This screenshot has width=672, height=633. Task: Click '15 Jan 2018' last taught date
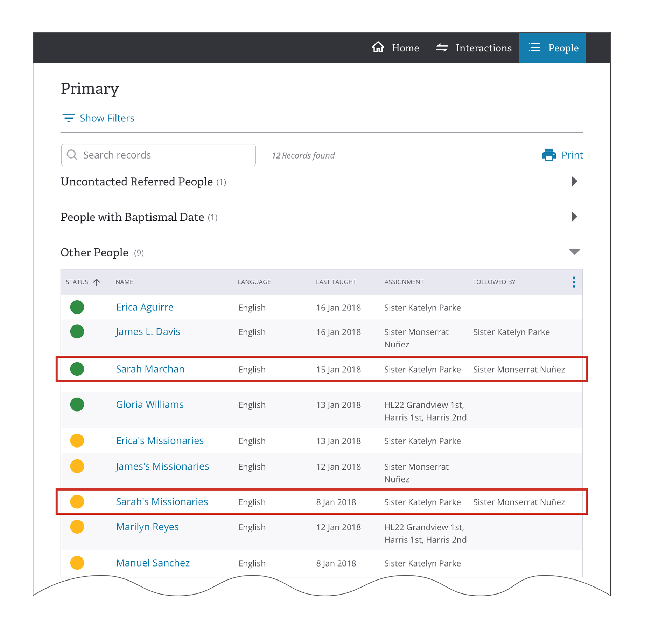[x=338, y=370]
